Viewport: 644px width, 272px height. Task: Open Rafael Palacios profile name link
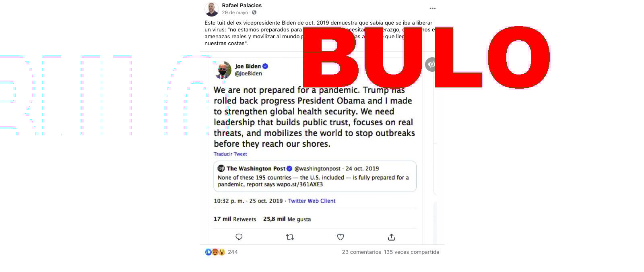(x=242, y=5)
